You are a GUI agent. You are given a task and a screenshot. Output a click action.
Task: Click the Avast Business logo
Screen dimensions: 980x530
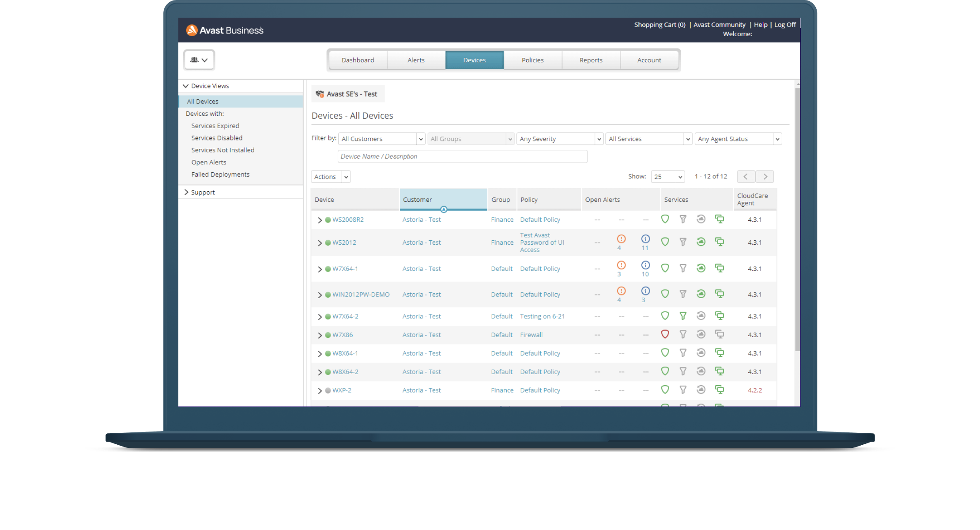(225, 30)
